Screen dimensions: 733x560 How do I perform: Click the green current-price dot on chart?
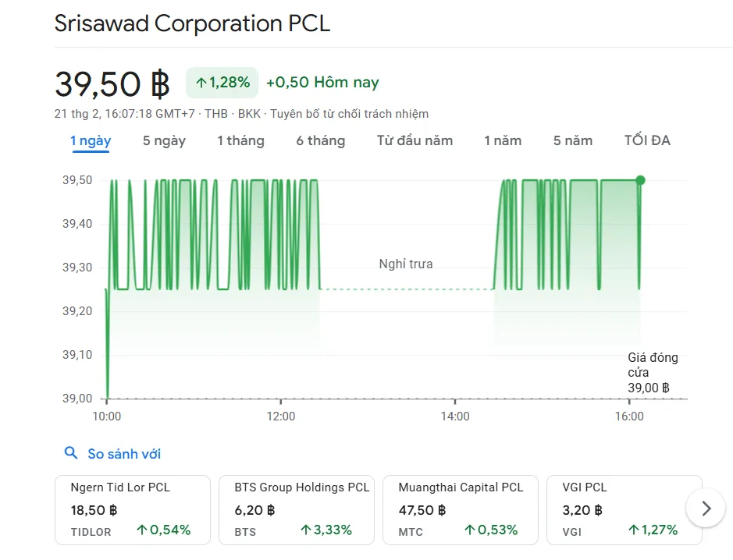640,180
